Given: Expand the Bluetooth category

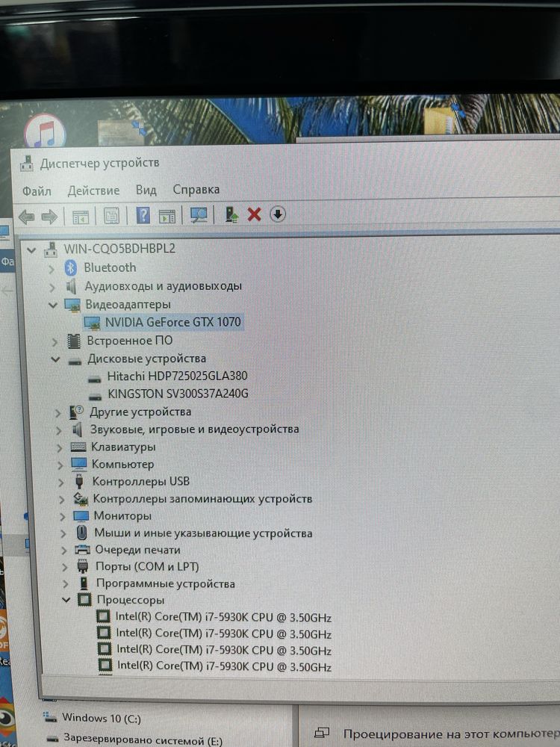Looking at the screenshot, I should coord(52,269).
